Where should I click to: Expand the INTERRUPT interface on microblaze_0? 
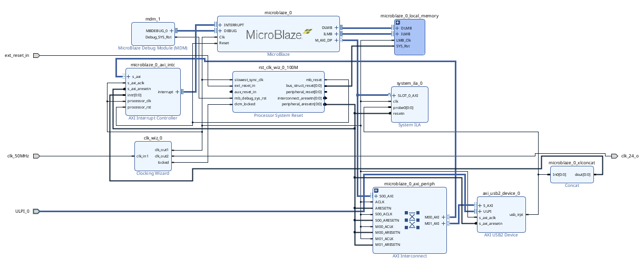(x=221, y=25)
